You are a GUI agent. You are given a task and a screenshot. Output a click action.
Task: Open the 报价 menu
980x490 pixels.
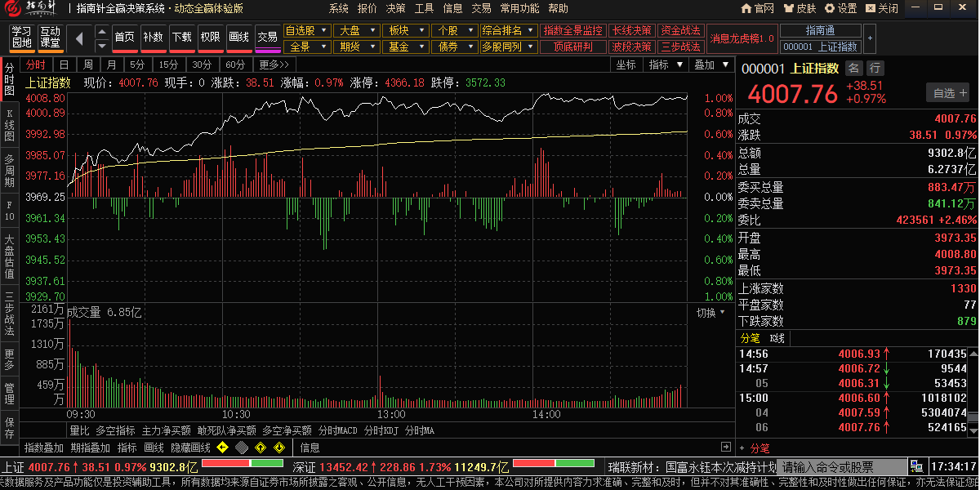click(x=367, y=8)
